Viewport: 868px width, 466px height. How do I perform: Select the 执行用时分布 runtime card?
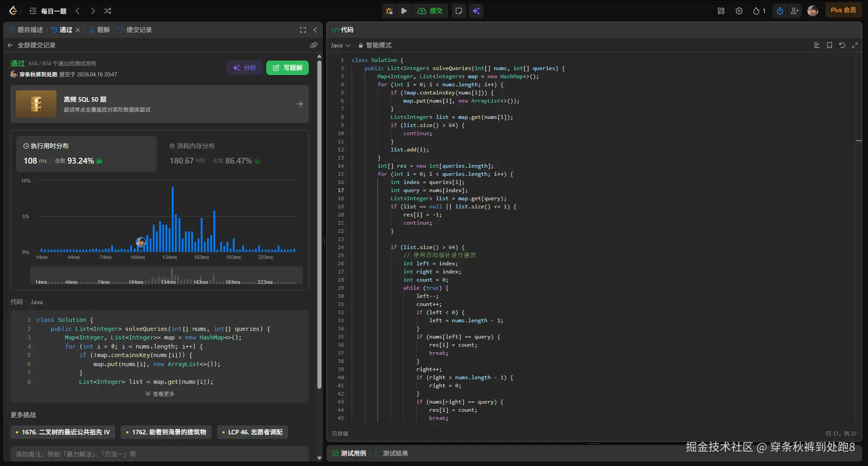[86, 154]
